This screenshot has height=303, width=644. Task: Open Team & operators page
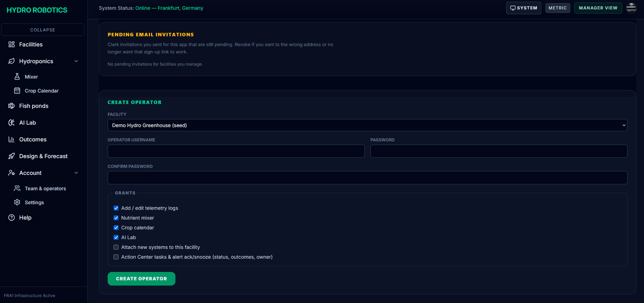(x=45, y=189)
